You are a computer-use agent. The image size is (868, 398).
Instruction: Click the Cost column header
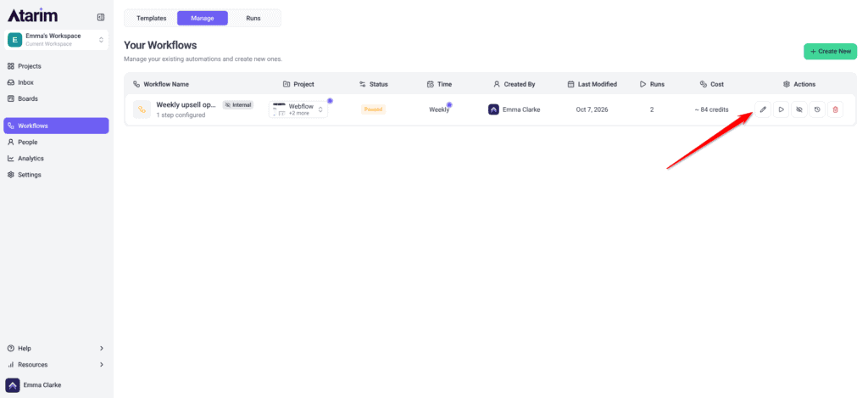coord(712,84)
